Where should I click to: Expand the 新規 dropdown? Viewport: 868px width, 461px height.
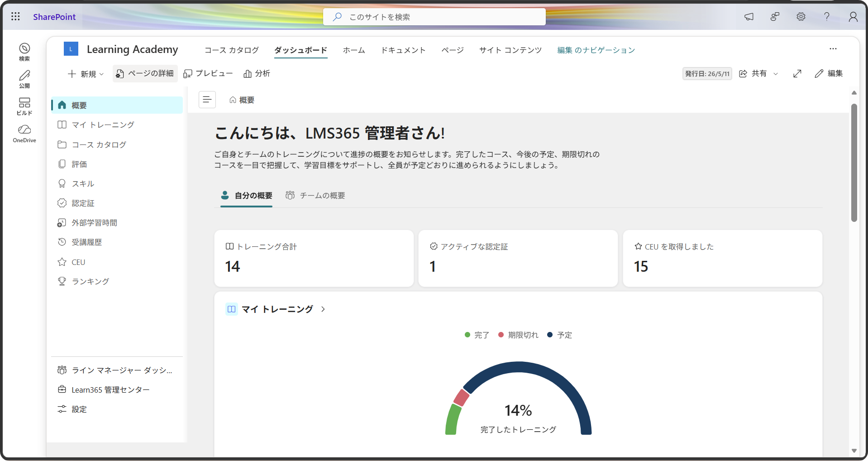coord(86,74)
